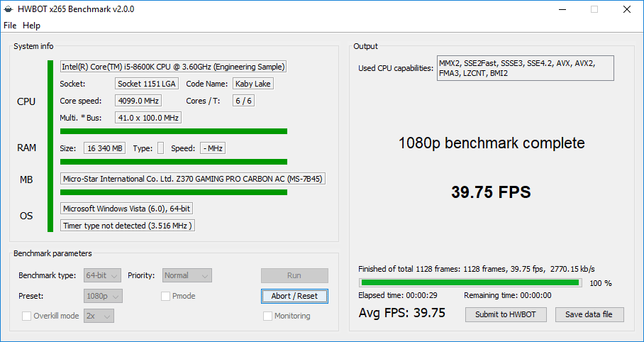The image size is (644, 342).
Task: Close the HWBOT x265 Benchmark window
Action: [627, 9]
